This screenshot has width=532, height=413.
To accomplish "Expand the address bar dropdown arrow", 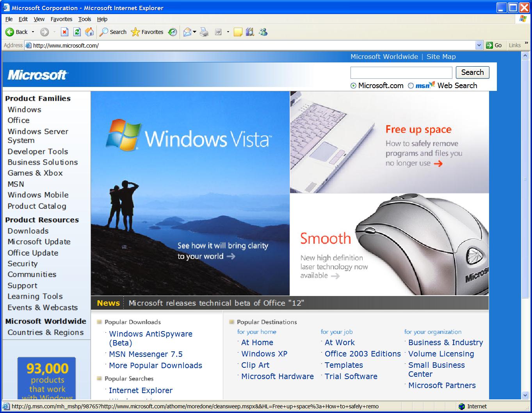I will click(x=479, y=45).
